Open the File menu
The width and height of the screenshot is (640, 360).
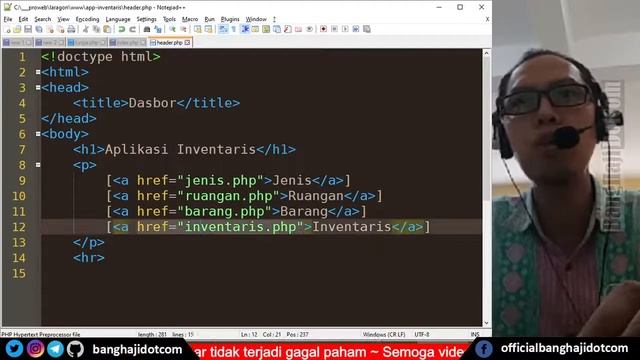[8, 19]
